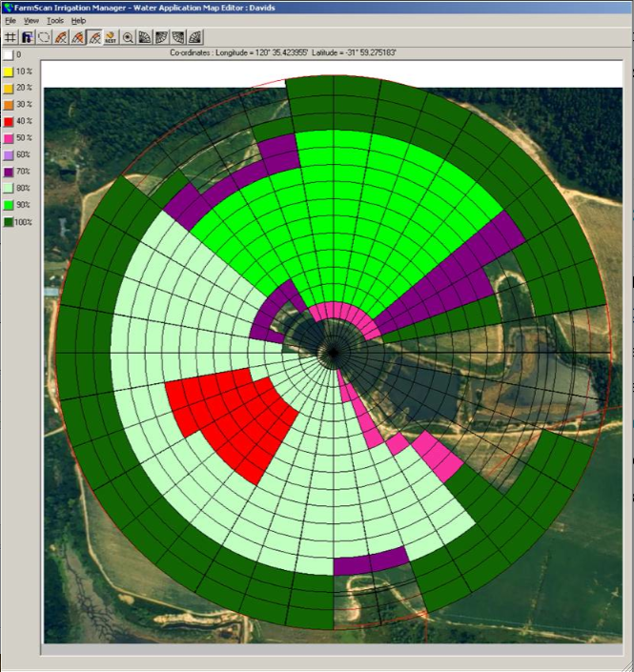634x672 pixels.
Task: Pick the yellow 10 % swatch
Action: [x=7, y=71]
